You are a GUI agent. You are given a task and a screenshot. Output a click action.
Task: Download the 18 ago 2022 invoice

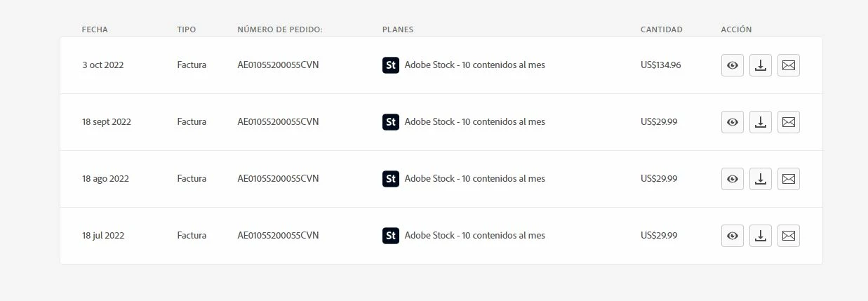click(760, 179)
